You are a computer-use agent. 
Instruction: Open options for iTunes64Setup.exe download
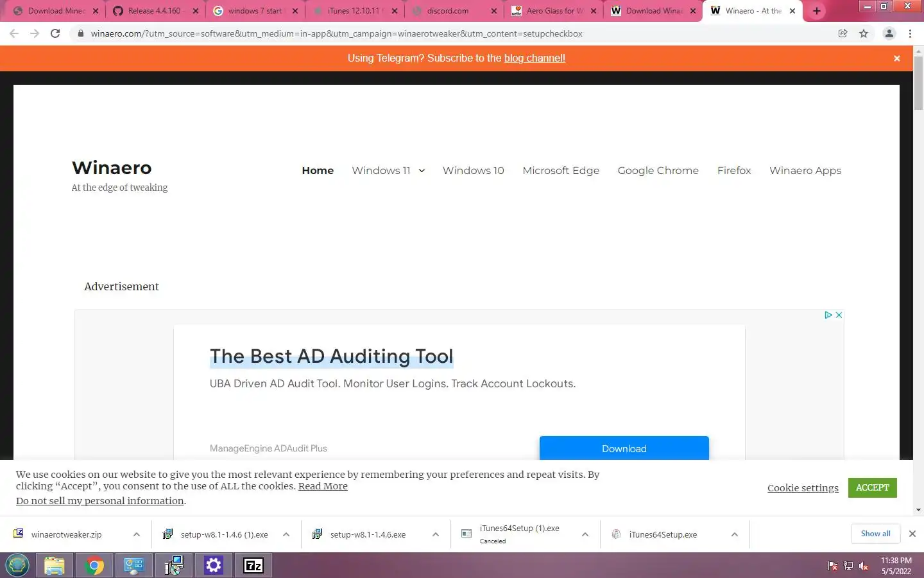[x=735, y=534]
